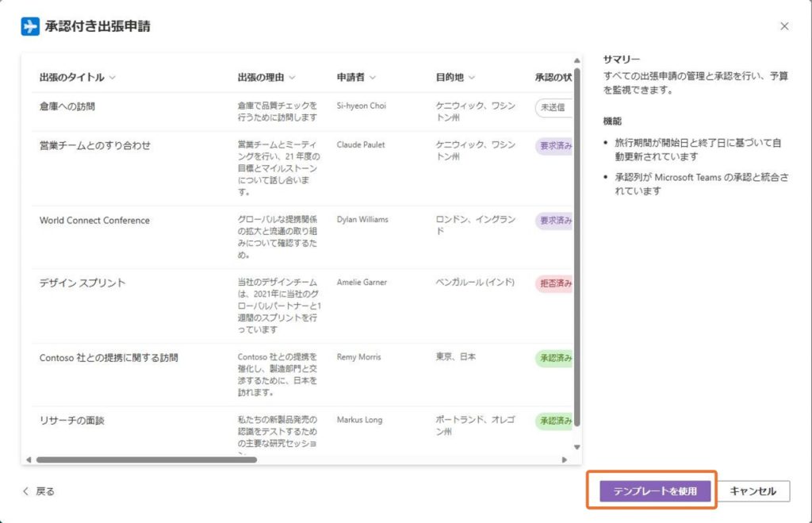Screen dimensions: 812x523
Task: Click 要求済み badge in Claude Paulet row
Action: click(x=553, y=146)
